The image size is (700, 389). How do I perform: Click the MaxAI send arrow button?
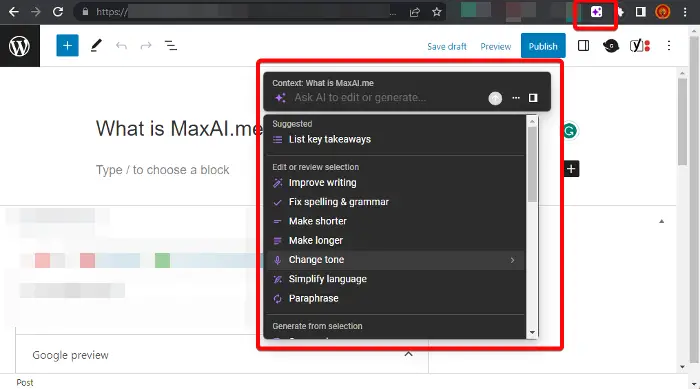(495, 98)
